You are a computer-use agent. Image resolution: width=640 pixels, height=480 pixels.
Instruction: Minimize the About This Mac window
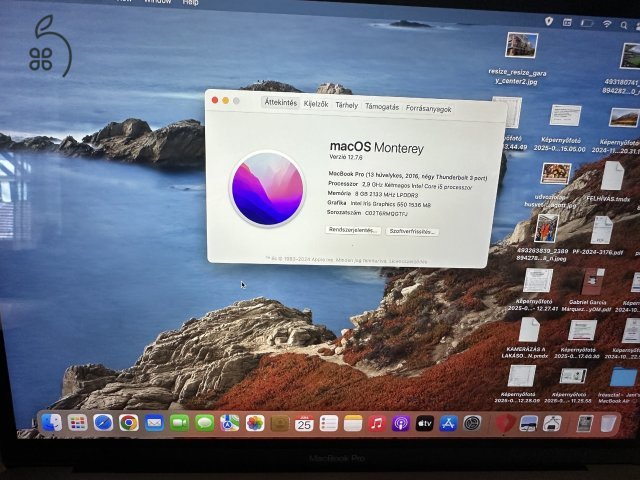[x=225, y=100]
